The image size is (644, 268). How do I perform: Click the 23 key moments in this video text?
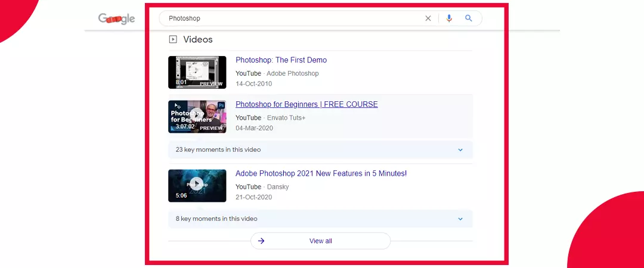[218, 150]
